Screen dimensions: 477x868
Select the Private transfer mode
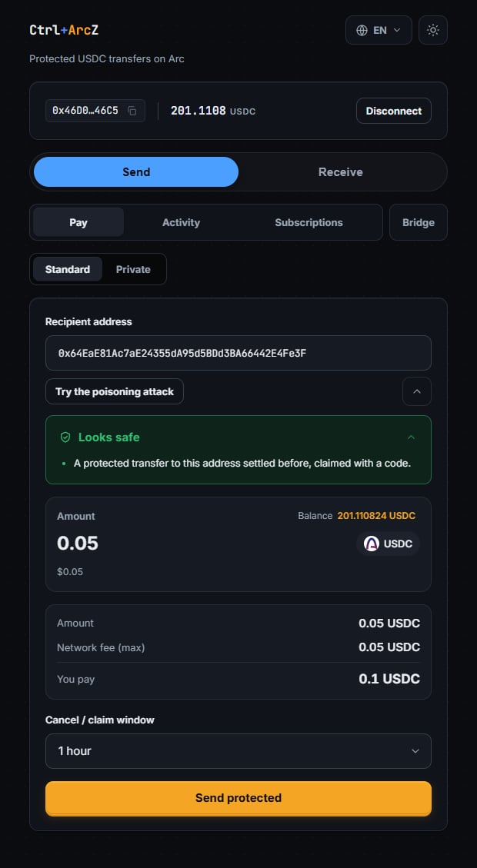point(133,269)
